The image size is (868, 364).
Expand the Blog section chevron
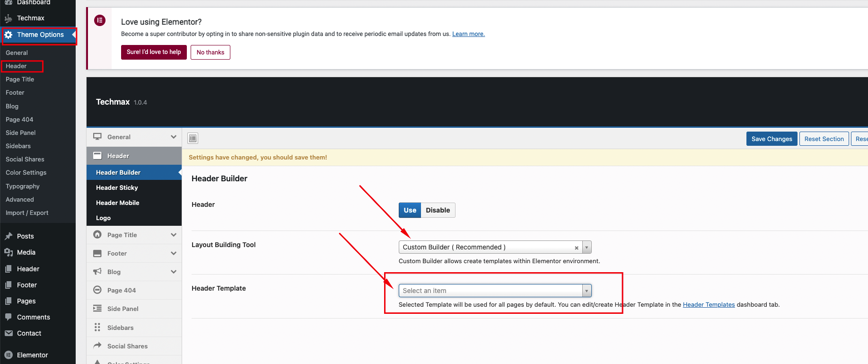(174, 272)
